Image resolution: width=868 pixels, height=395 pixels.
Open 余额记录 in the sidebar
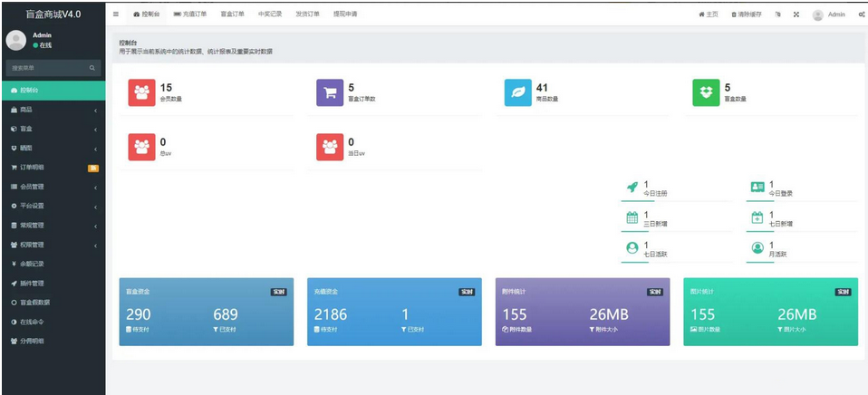pos(53,264)
